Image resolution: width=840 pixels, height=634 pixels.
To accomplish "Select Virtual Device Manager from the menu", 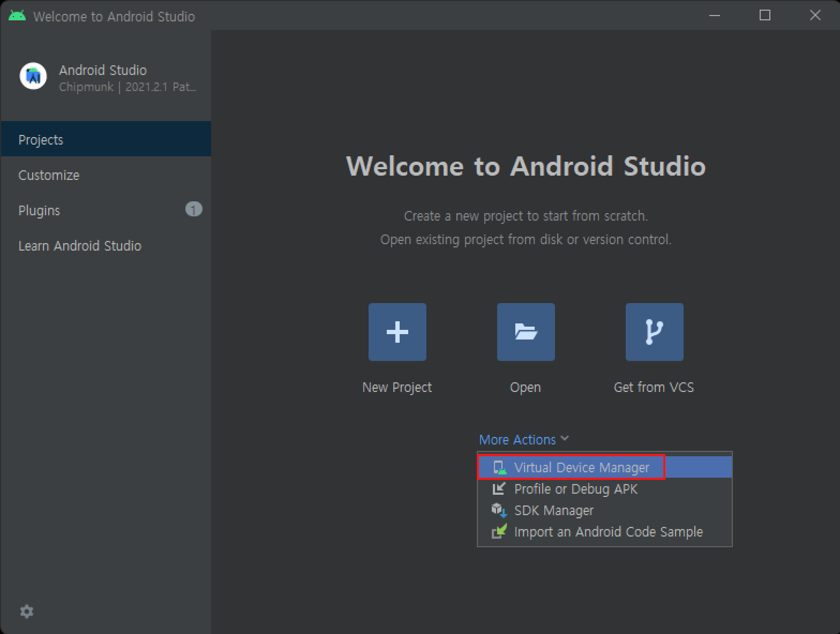I will 604,467.
